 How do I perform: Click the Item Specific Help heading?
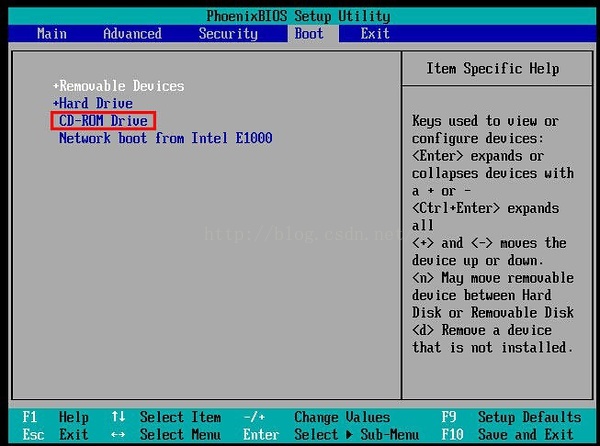pos(493,68)
